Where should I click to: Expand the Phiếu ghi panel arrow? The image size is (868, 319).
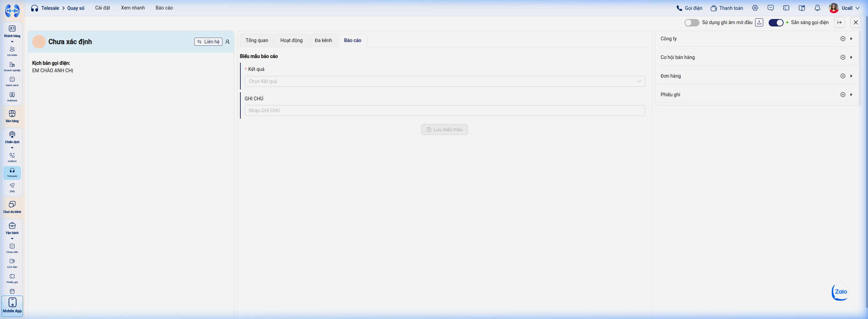pos(851,95)
